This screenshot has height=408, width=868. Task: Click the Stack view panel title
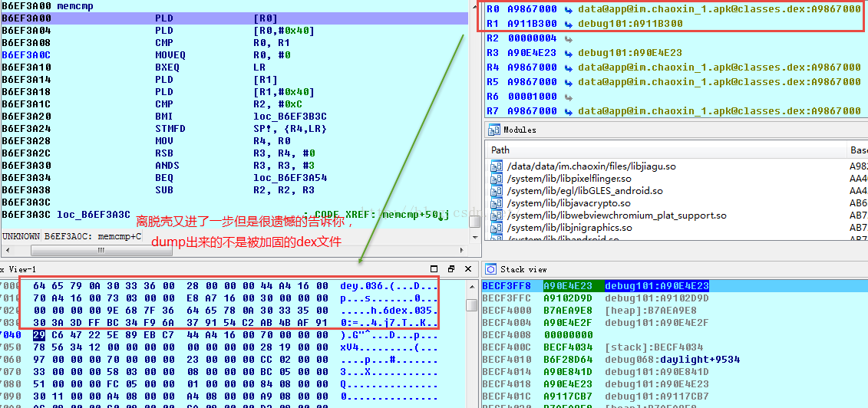[523, 269]
